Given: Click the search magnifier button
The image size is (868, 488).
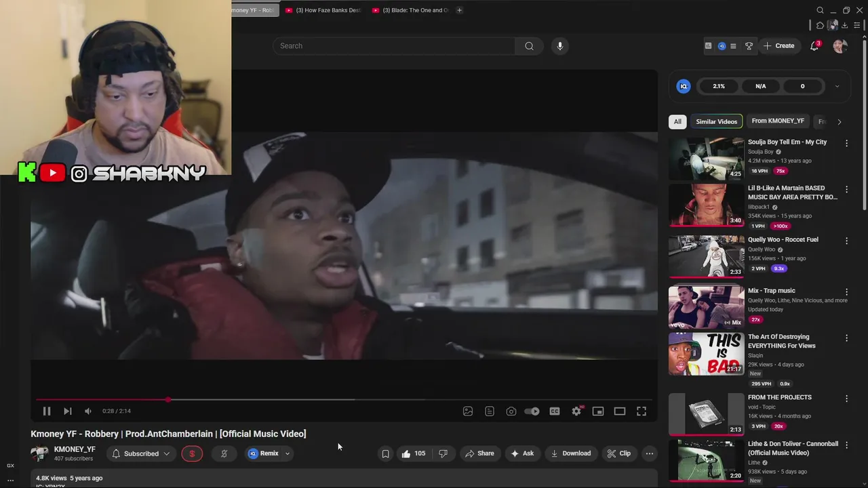Looking at the screenshot, I should [x=529, y=46].
